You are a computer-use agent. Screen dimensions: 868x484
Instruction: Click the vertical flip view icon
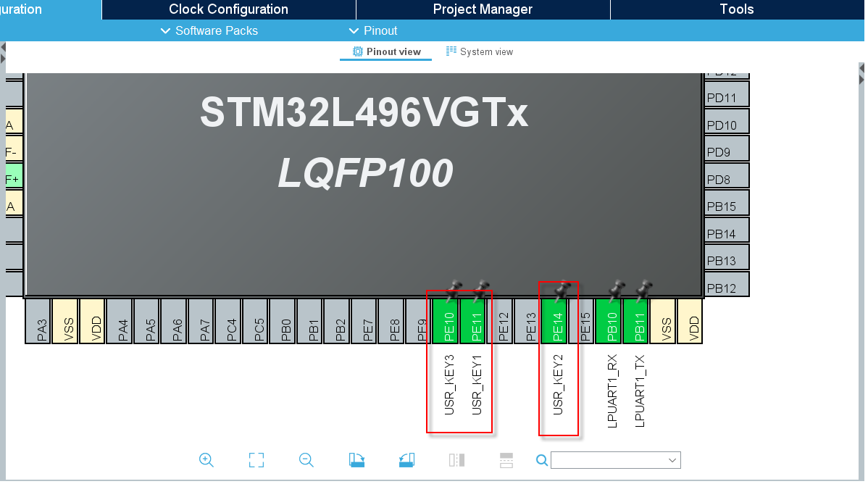tap(456, 460)
